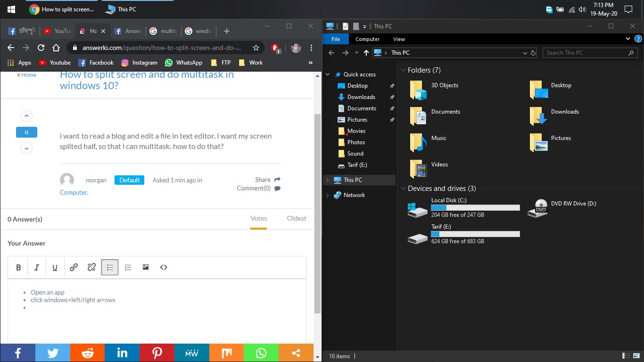Screen dimensions: 644x362
Task: Sort answers by Oldest tab
Action: pyautogui.click(x=297, y=218)
